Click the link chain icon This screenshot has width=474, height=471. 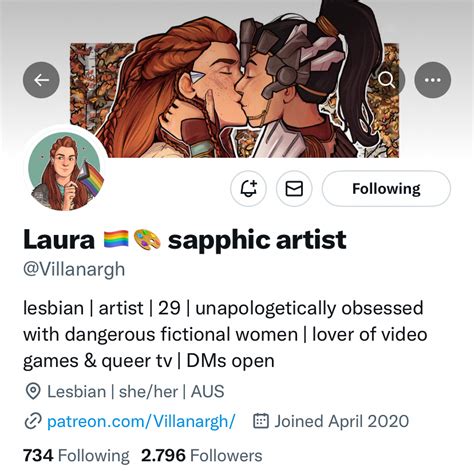tap(33, 421)
